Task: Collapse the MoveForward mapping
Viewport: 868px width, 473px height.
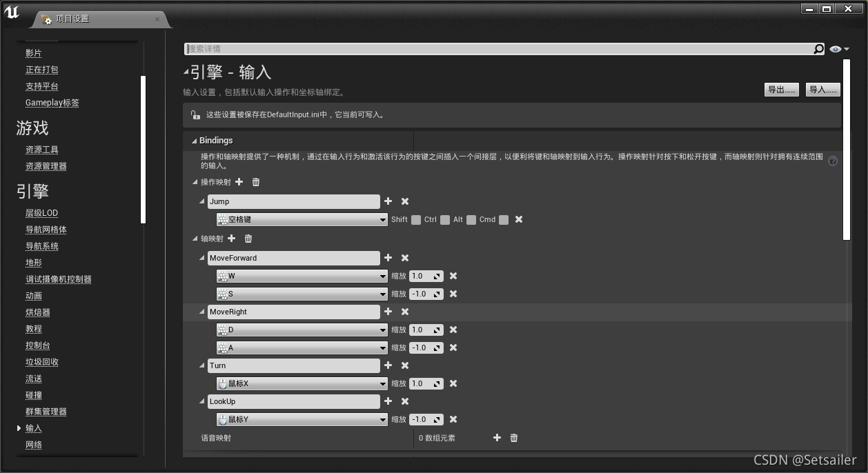Action: pyautogui.click(x=202, y=258)
